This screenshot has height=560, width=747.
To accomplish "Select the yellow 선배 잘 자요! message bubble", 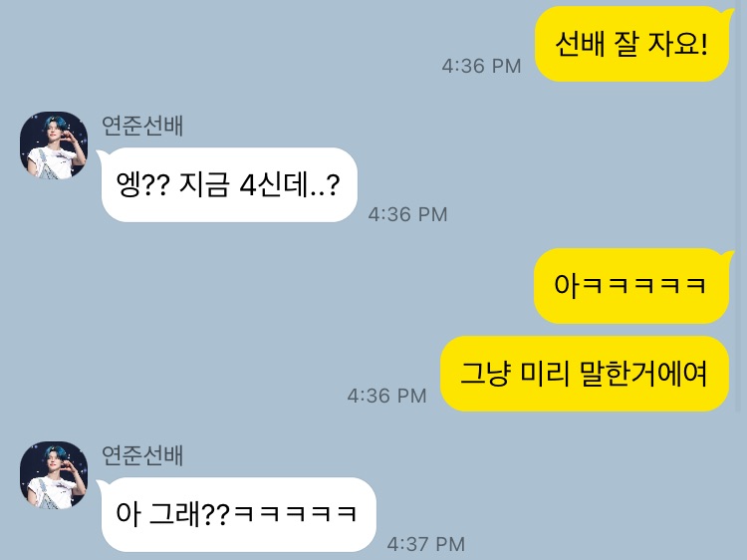I will 632,44.
